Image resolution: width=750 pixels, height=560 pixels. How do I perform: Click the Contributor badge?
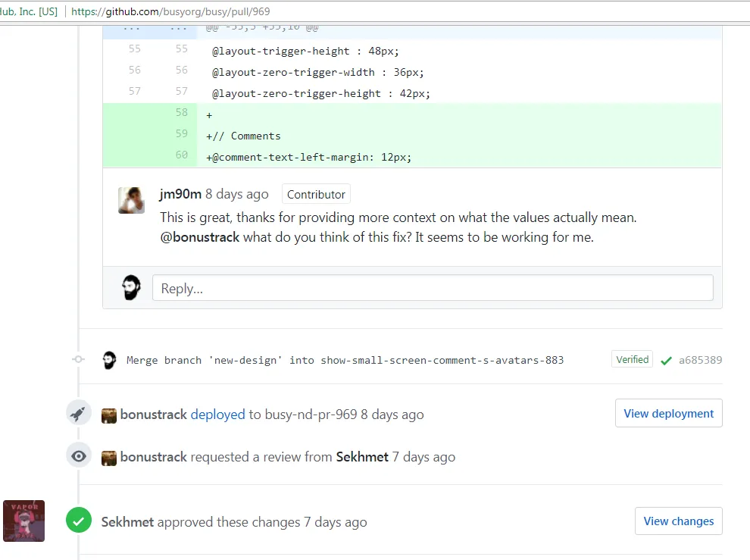point(316,194)
